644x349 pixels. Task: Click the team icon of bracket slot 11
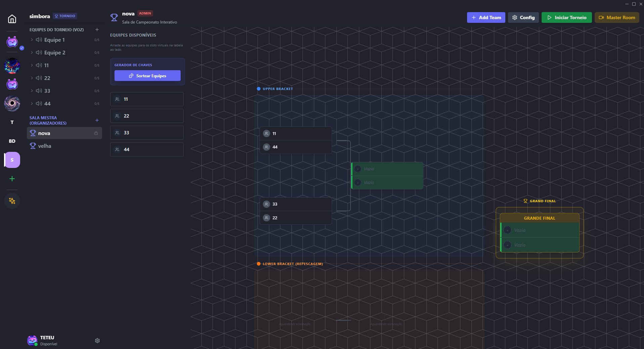click(x=267, y=133)
